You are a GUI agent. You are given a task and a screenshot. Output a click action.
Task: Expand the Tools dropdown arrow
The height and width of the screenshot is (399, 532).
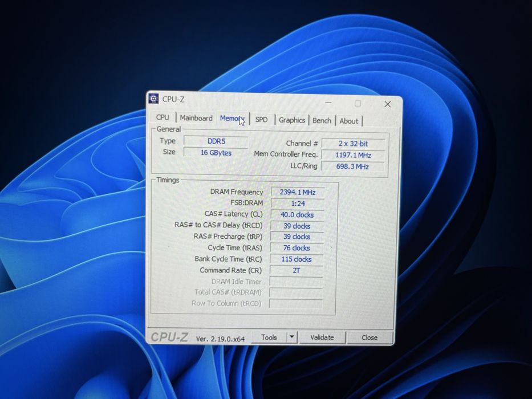pos(292,337)
